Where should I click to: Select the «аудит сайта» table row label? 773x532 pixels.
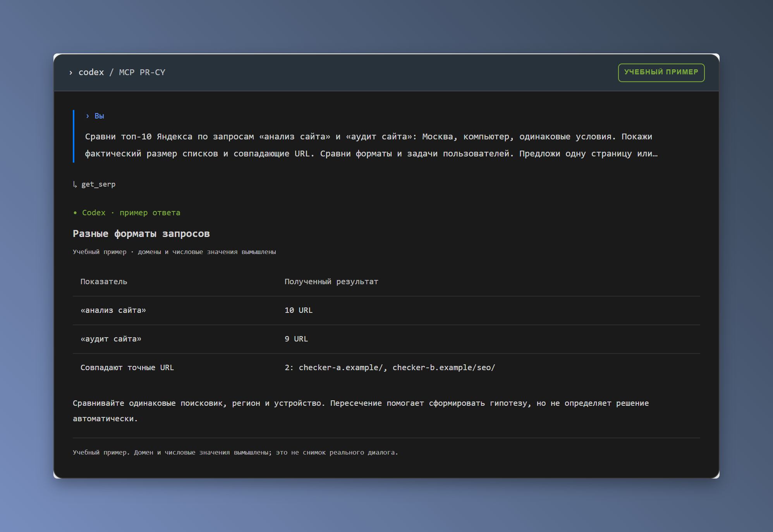[x=111, y=339]
